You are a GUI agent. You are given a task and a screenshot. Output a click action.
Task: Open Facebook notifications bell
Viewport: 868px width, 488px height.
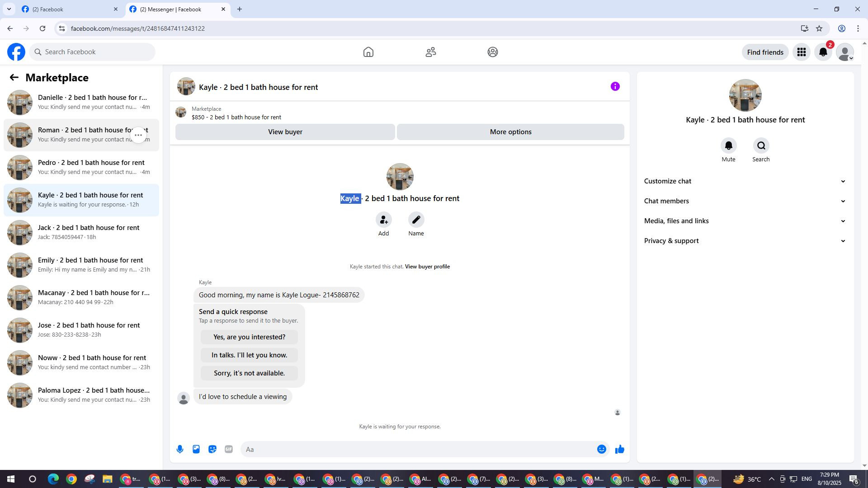pos(823,52)
